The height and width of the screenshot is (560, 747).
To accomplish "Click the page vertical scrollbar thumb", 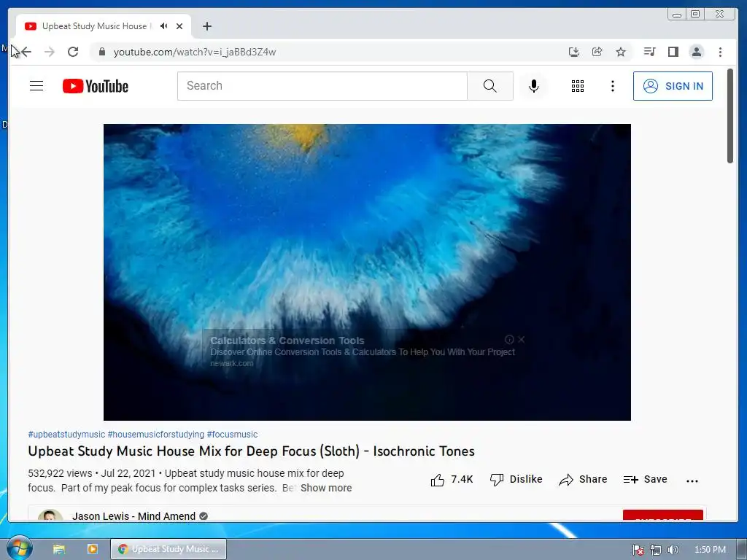I will 729,116.
